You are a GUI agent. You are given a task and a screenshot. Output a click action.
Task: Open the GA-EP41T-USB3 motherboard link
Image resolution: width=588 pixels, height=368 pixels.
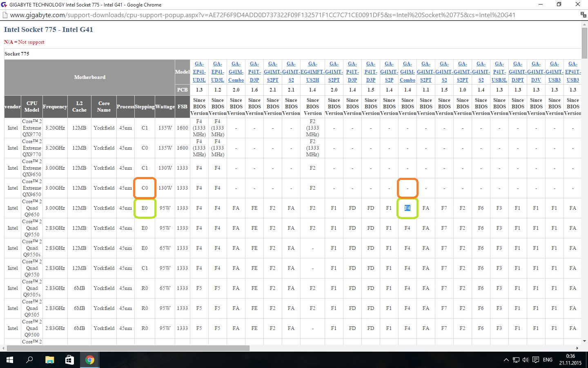(573, 72)
